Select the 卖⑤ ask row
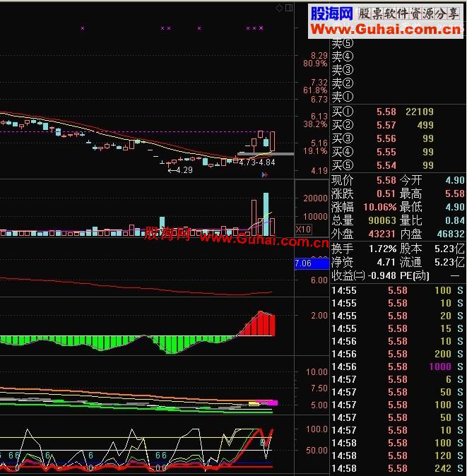The image size is (467, 476). click(x=398, y=43)
